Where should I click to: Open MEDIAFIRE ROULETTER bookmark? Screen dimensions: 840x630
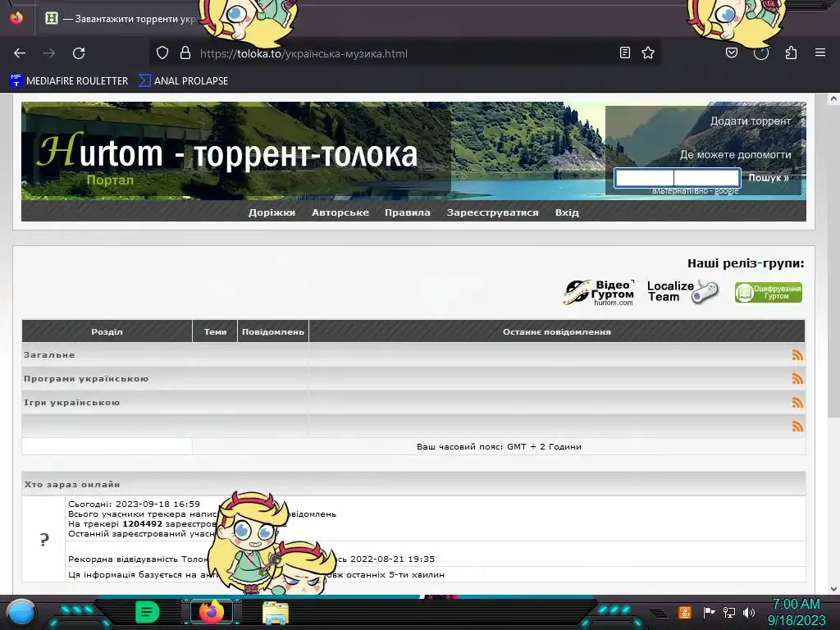[69, 81]
